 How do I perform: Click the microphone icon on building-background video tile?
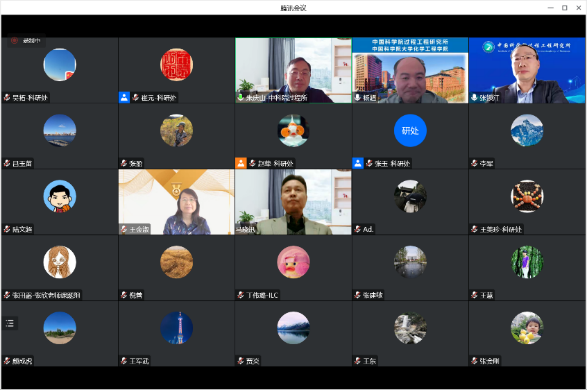coord(358,98)
